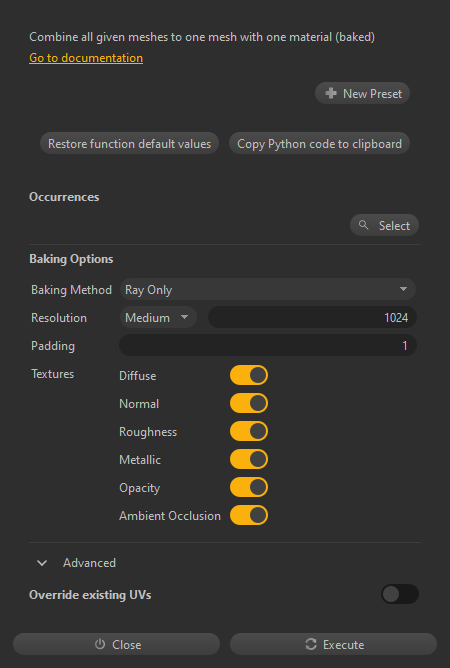Click the plus icon on New Preset
Image resolution: width=450 pixels, height=668 pixels.
coord(331,93)
